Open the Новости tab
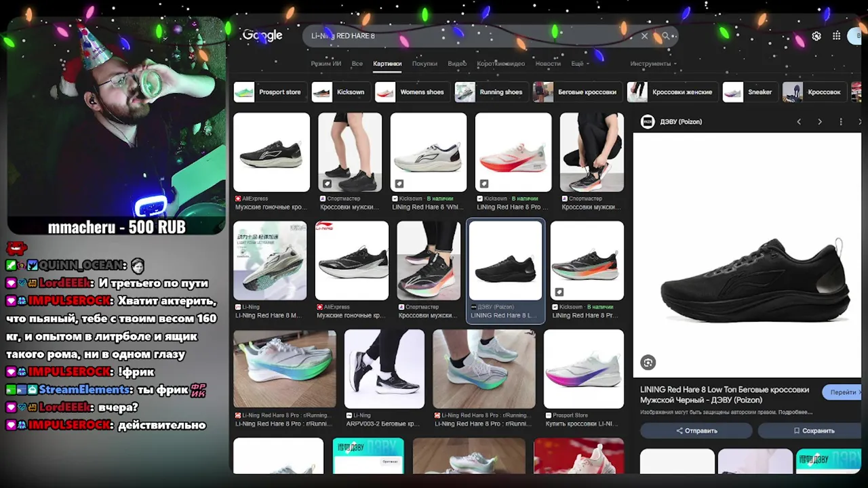The width and height of the screenshot is (868, 488). tap(548, 64)
